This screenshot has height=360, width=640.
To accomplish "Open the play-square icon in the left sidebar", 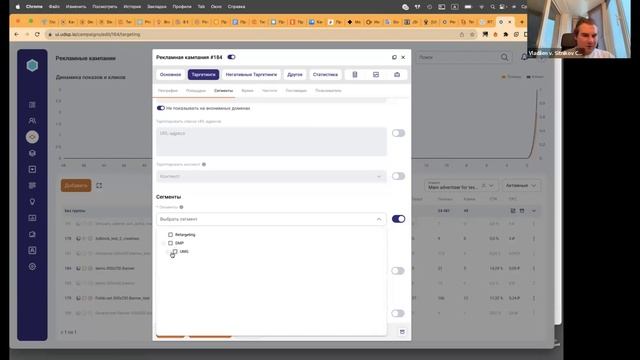I will 32,169.
